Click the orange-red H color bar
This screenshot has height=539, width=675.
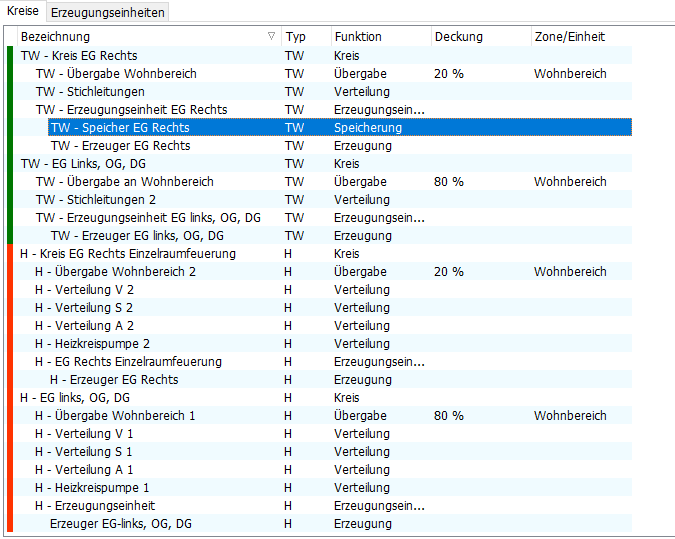[10, 390]
